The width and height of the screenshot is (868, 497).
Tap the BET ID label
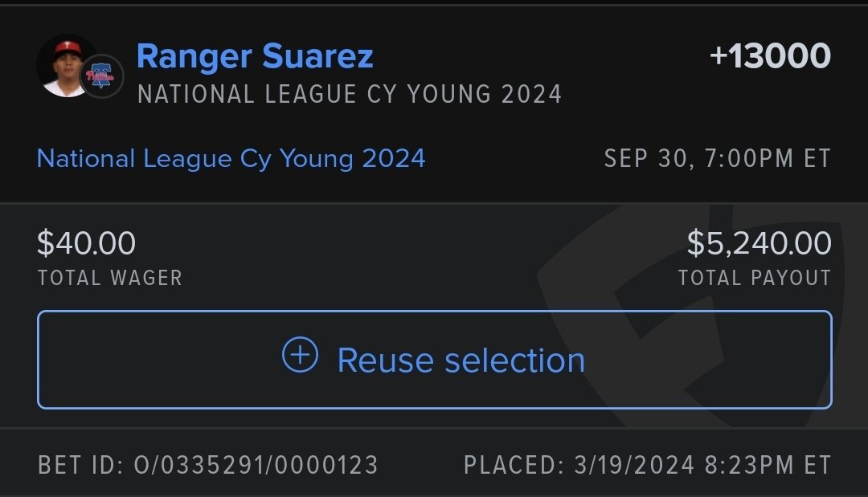click(x=79, y=465)
